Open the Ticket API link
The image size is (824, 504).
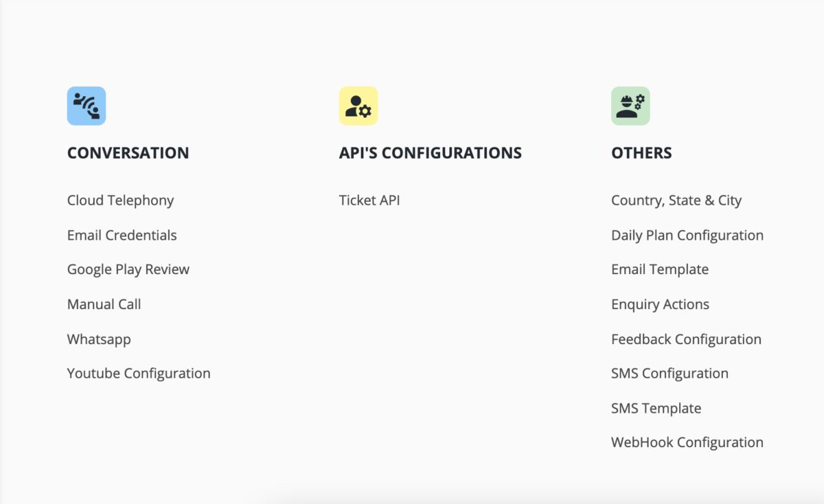(x=369, y=201)
